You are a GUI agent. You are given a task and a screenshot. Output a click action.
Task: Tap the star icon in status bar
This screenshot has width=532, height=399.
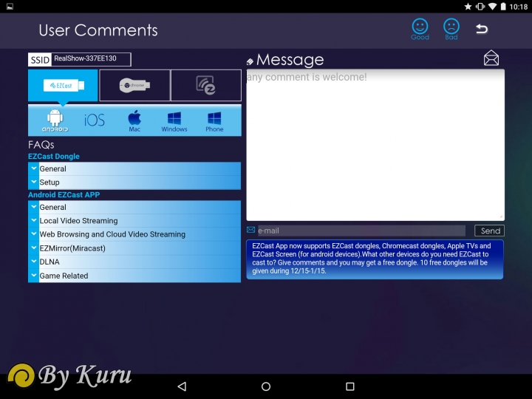point(468,7)
